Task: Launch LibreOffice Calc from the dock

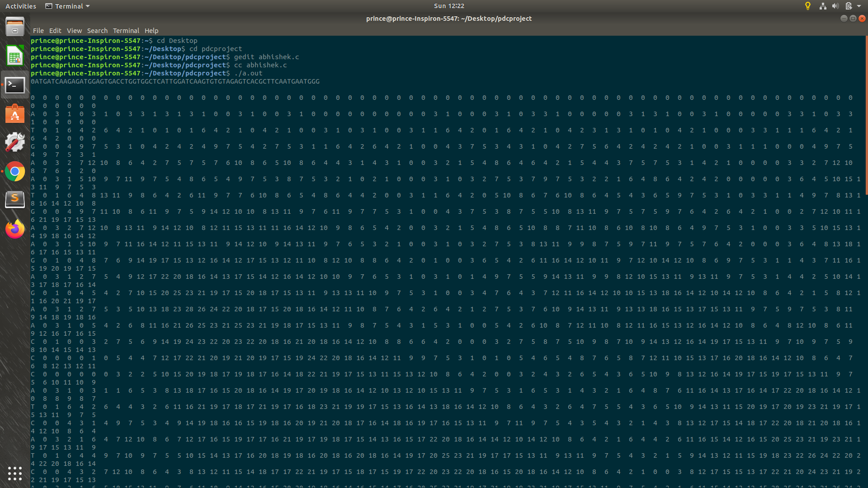Action: tap(15, 56)
